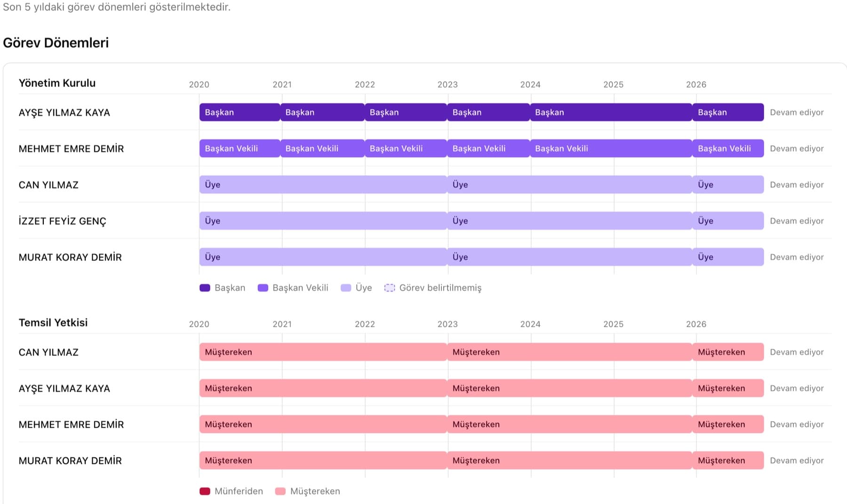The image size is (847, 504).
Task: Click the Görev Dönemleri heading
Action: [56, 43]
